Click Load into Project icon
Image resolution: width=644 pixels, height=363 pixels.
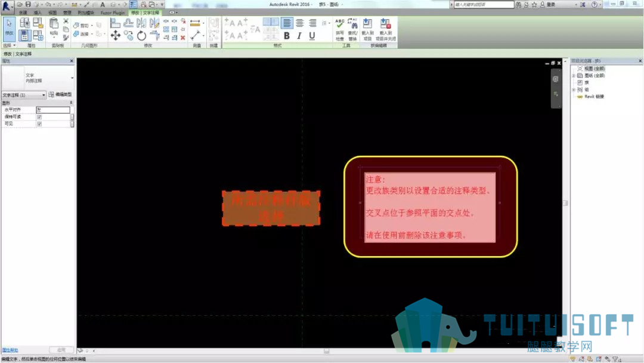pyautogui.click(x=367, y=29)
